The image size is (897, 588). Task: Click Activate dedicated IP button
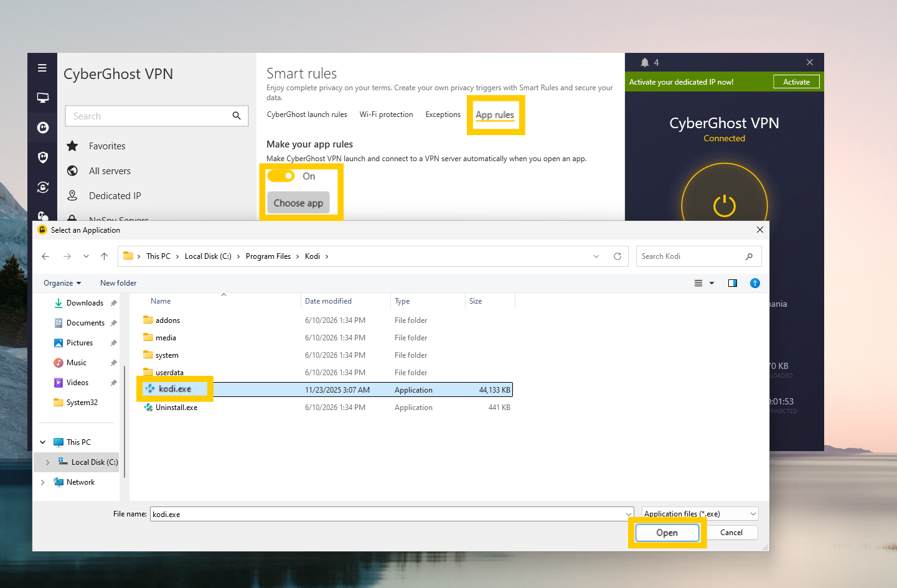tap(796, 82)
